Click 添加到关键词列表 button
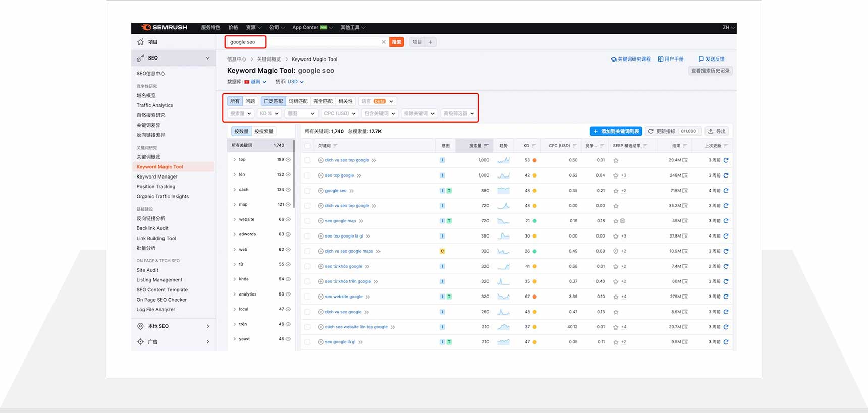 tap(616, 131)
